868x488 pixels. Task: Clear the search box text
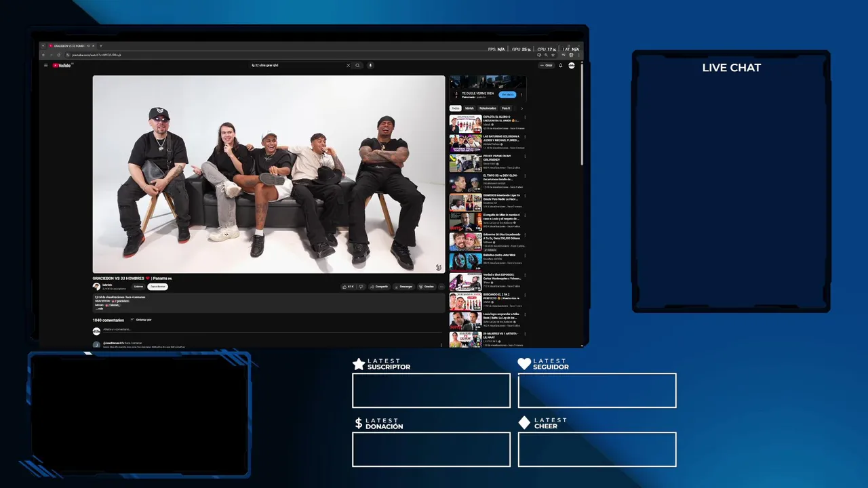(x=349, y=65)
